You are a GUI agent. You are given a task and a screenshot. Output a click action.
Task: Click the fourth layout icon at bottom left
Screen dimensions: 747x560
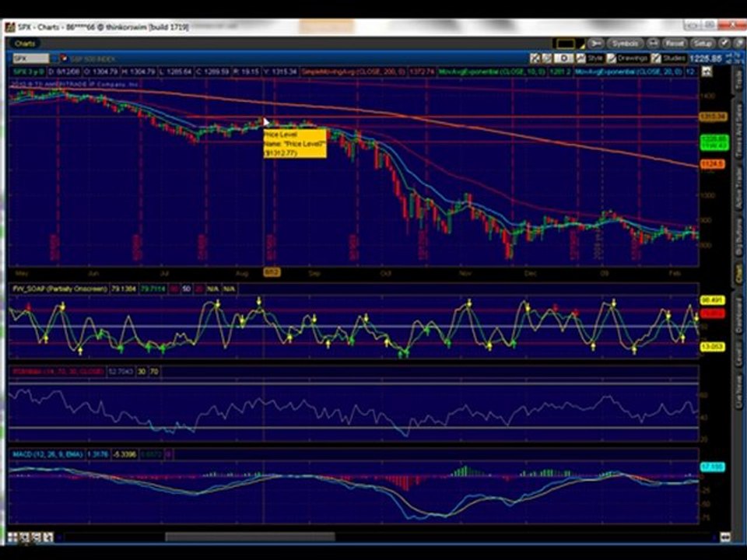click(48, 537)
